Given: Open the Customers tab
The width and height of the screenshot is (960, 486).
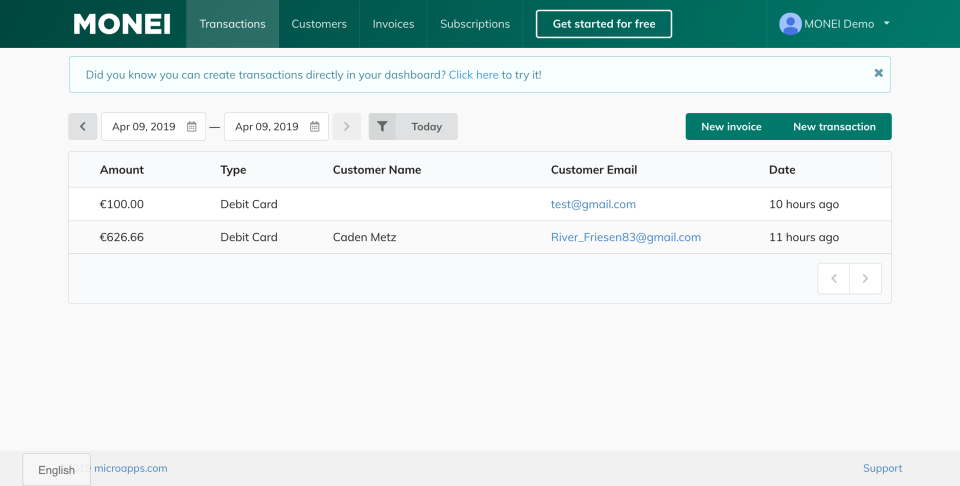Looking at the screenshot, I should [x=319, y=24].
